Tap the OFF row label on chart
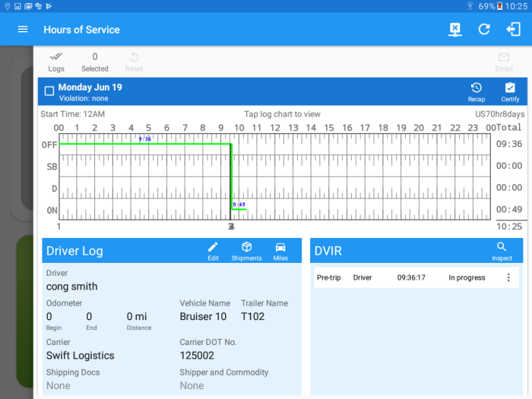 (x=49, y=145)
